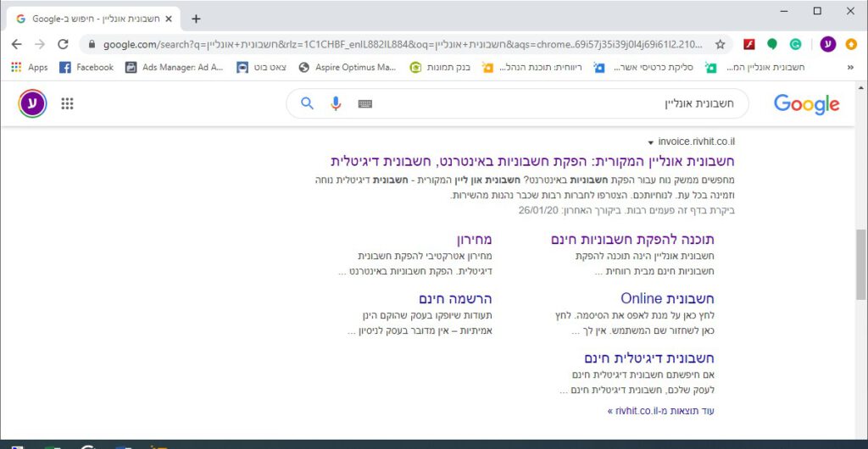Image resolution: width=868 pixels, height=449 pixels.
Task: Open the חשבונית Online sitelink
Action: tap(667, 298)
